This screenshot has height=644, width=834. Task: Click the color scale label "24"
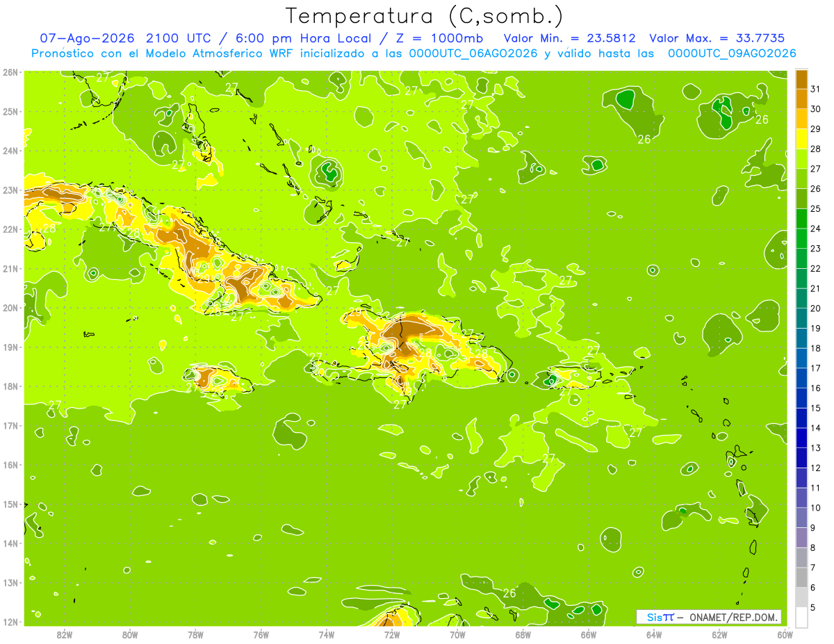point(815,229)
